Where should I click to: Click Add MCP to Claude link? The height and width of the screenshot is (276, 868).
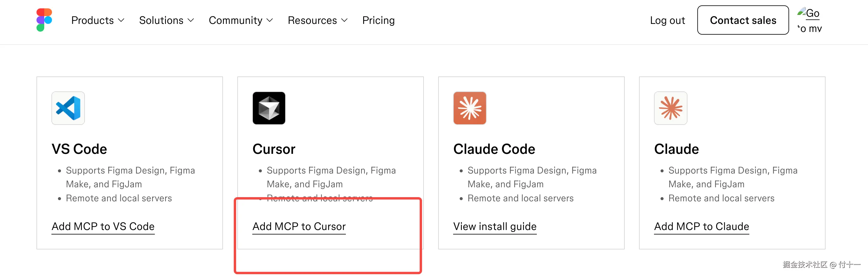(x=702, y=226)
